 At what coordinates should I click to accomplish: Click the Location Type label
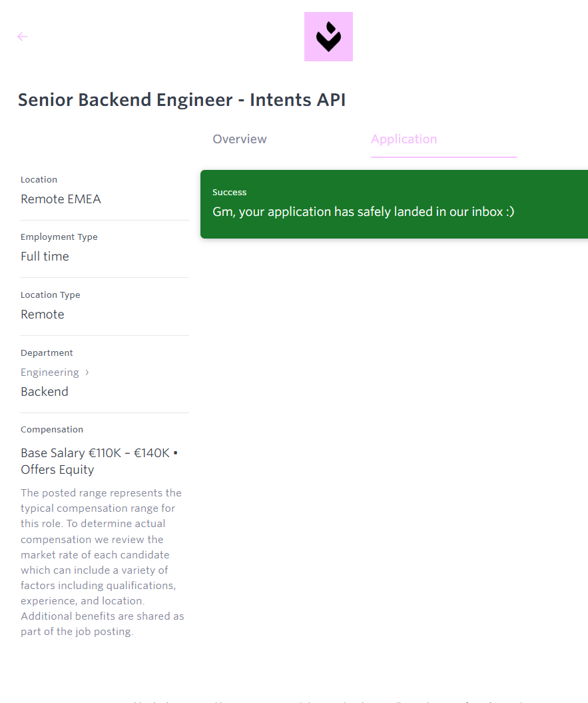coord(51,295)
